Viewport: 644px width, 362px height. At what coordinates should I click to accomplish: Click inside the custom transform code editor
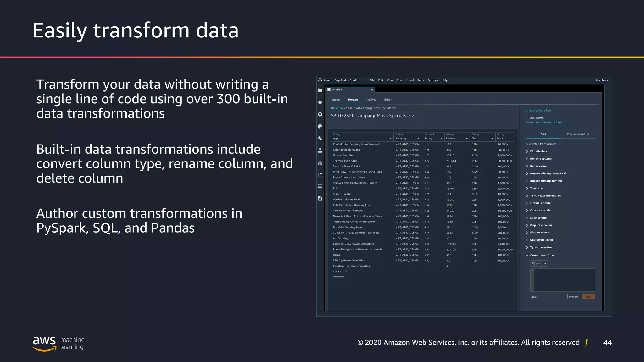pos(563,280)
